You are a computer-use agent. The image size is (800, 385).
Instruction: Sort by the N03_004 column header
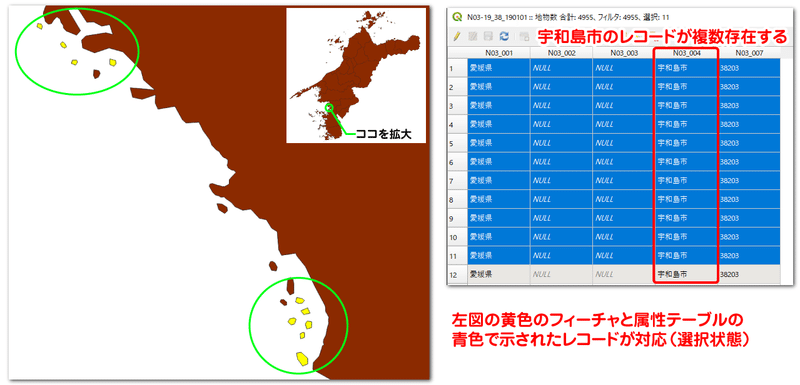click(x=686, y=53)
